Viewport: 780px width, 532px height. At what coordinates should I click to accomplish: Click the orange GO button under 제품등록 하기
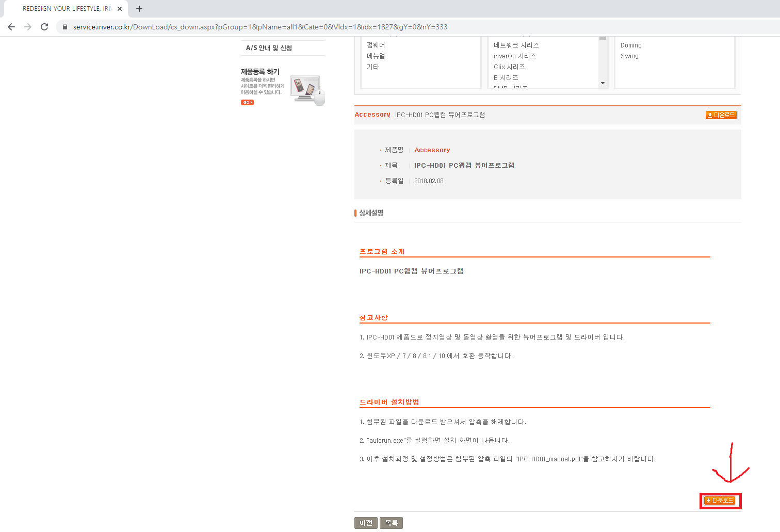coord(247,103)
